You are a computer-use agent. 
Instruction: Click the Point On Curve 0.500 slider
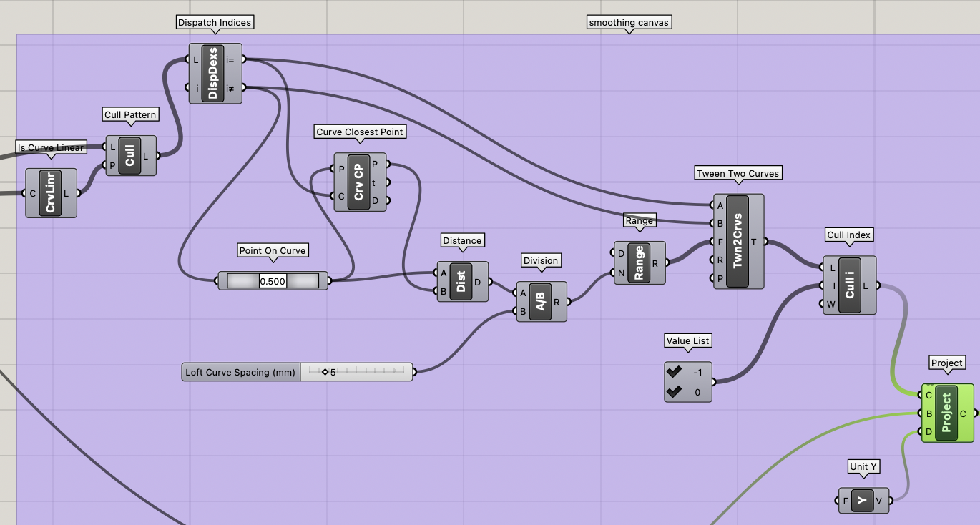pos(273,281)
